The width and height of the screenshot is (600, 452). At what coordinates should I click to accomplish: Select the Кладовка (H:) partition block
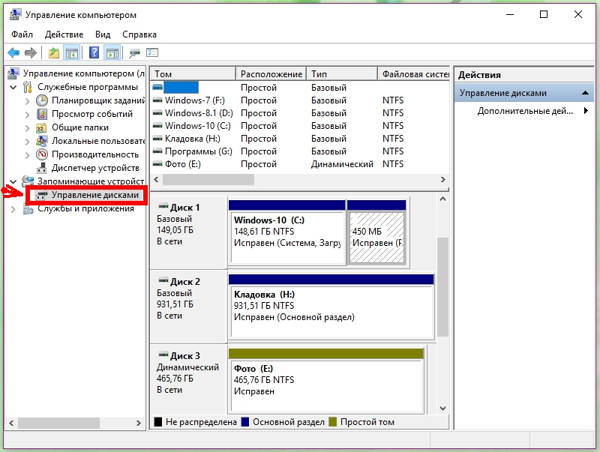click(x=331, y=307)
